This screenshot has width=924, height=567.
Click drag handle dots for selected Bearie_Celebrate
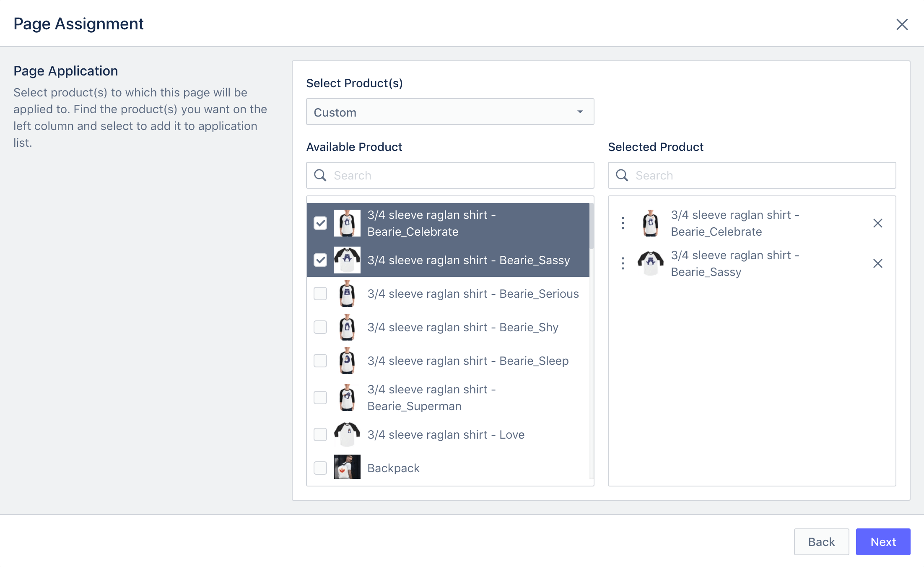tap(623, 223)
